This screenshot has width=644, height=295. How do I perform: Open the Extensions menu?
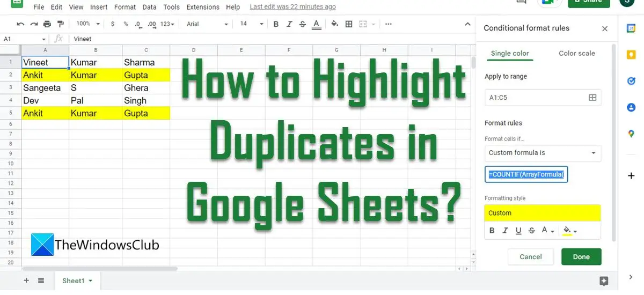[202, 7]
